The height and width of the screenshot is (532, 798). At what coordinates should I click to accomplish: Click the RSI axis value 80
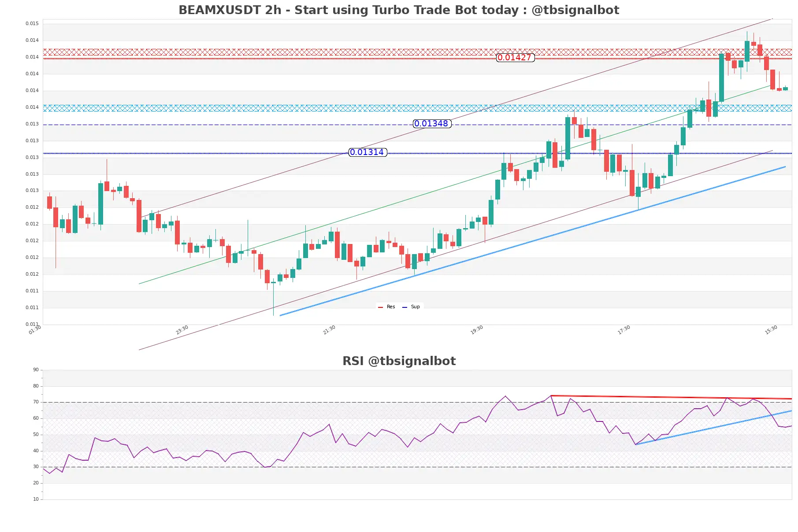(x=36, y=386)
